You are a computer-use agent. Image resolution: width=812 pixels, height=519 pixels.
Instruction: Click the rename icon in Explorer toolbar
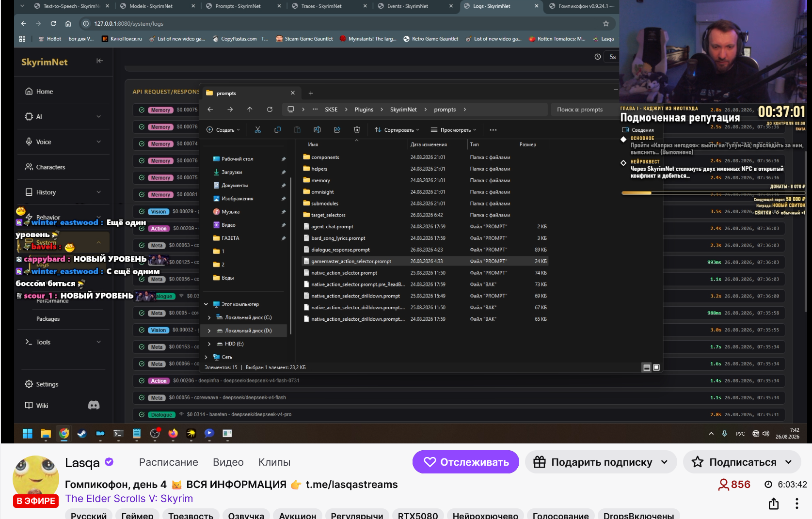317,130
